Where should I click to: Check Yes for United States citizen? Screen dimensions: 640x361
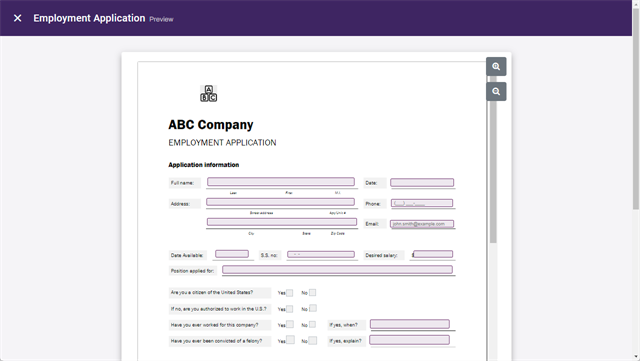289,293
